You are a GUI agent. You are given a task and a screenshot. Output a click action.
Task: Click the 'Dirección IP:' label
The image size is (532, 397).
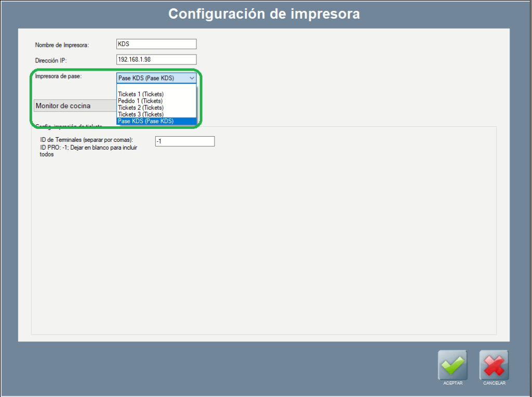coord(51,61)
